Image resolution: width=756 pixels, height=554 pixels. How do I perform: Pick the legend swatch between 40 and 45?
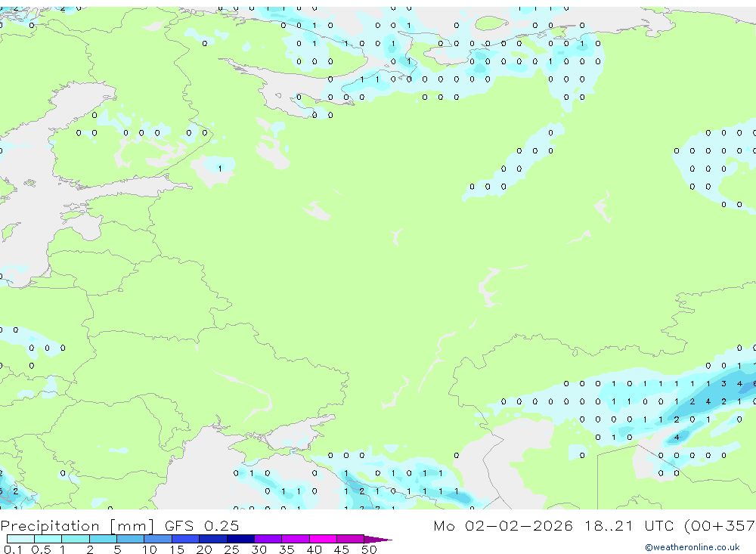[x=323, y=539]
